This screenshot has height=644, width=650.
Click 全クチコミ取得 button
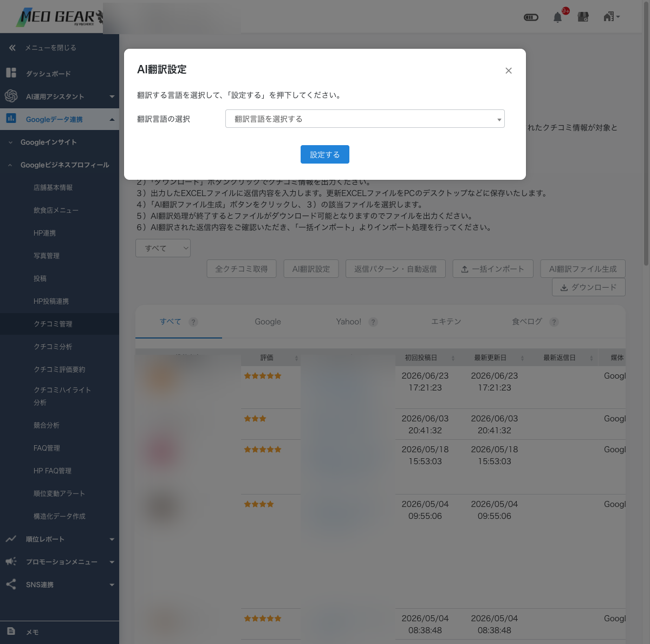coord(242,269)
